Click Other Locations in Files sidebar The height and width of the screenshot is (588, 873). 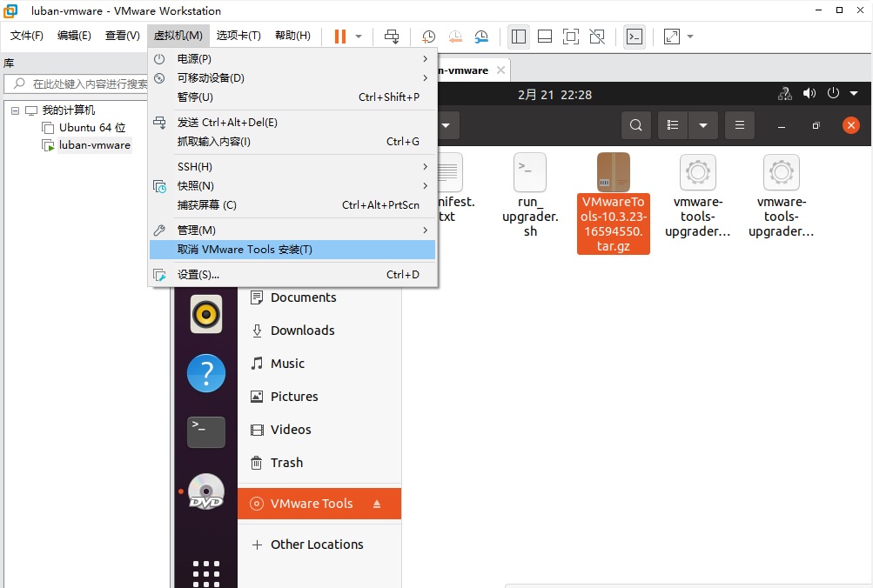point(317,545)
